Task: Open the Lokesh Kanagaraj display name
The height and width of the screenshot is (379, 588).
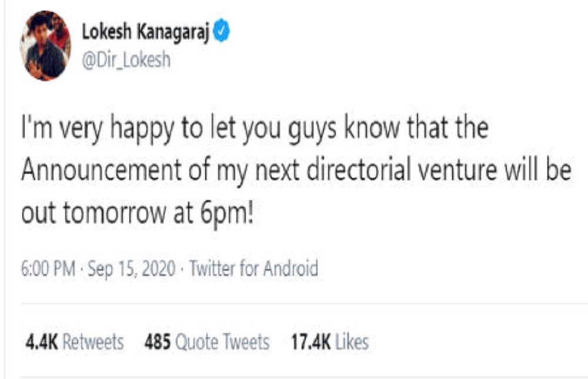Action: pyautogui.click(x=145, y=32)
